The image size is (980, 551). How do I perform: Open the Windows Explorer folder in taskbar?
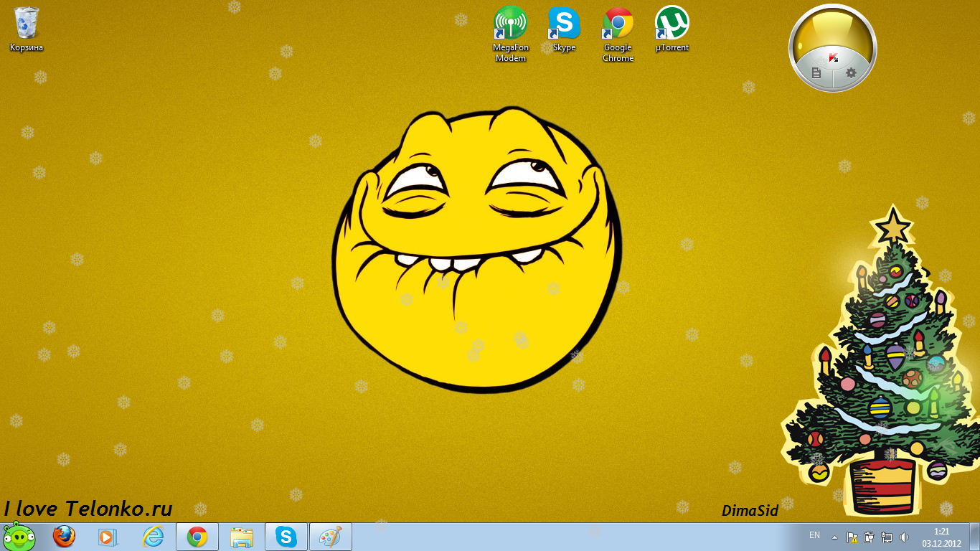click(x=242, y=537)
